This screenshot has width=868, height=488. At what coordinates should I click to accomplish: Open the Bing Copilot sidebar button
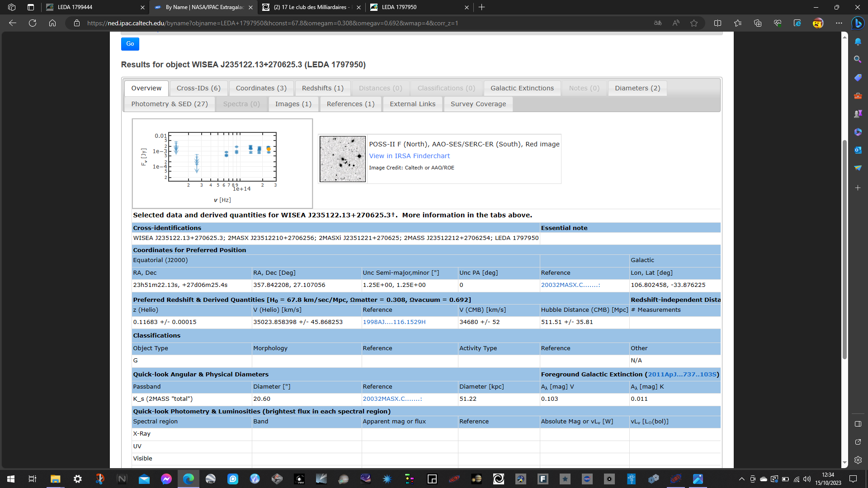[x=858, y=23]
